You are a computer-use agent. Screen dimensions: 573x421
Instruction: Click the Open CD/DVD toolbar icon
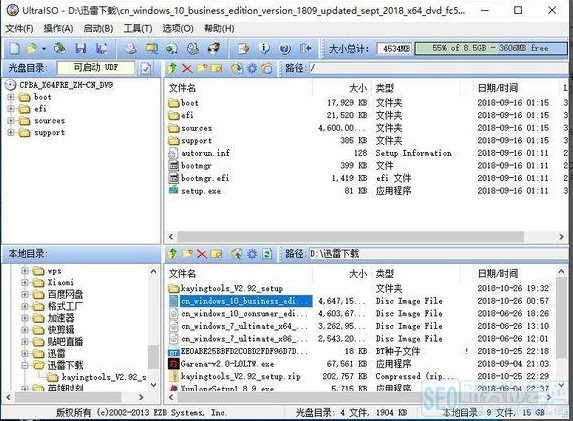tap(60, 48)
